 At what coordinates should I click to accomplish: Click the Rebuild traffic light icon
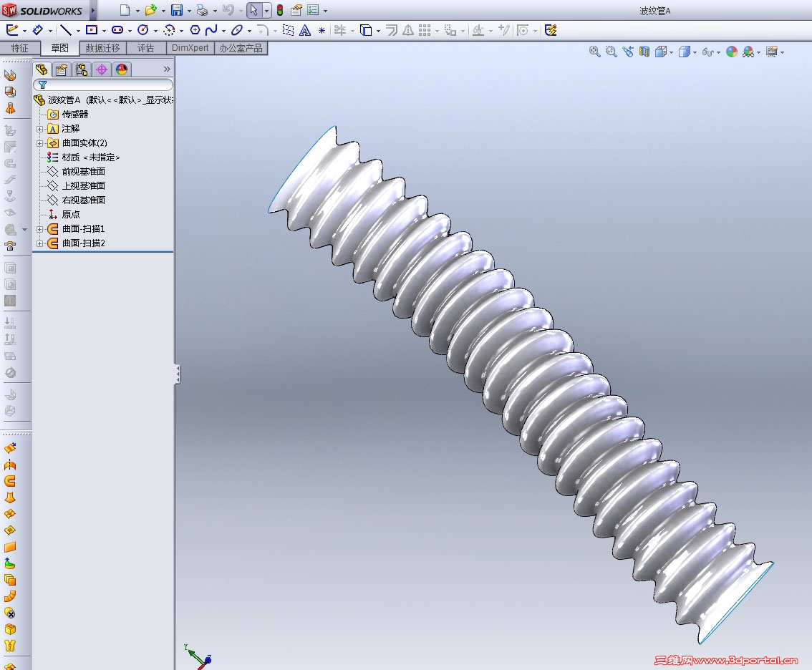pos(280,10)
